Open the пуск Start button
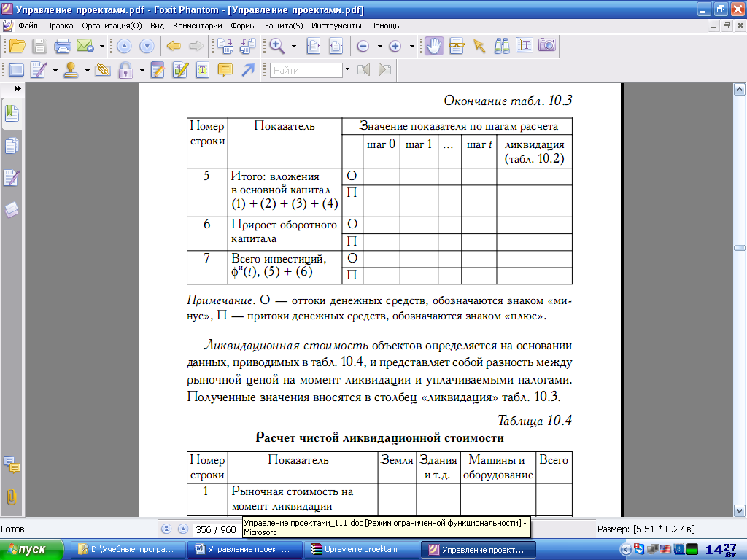The height and width of the screenshot is (560, 747). coord(31,550)
